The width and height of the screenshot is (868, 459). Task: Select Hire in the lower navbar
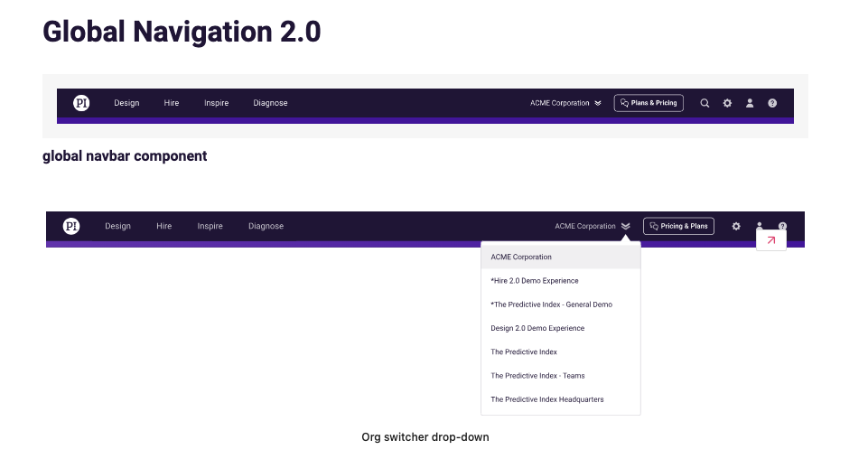(x=163, y=226)
